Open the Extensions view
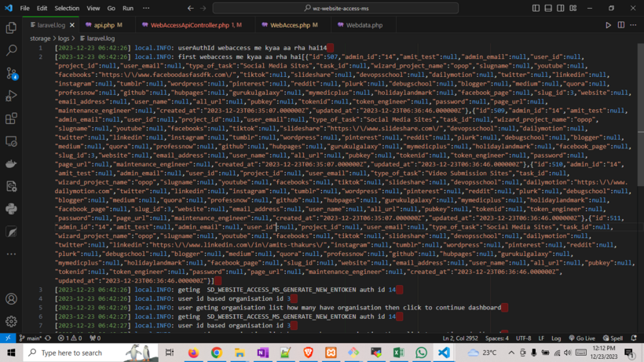 tap(11, 119)
